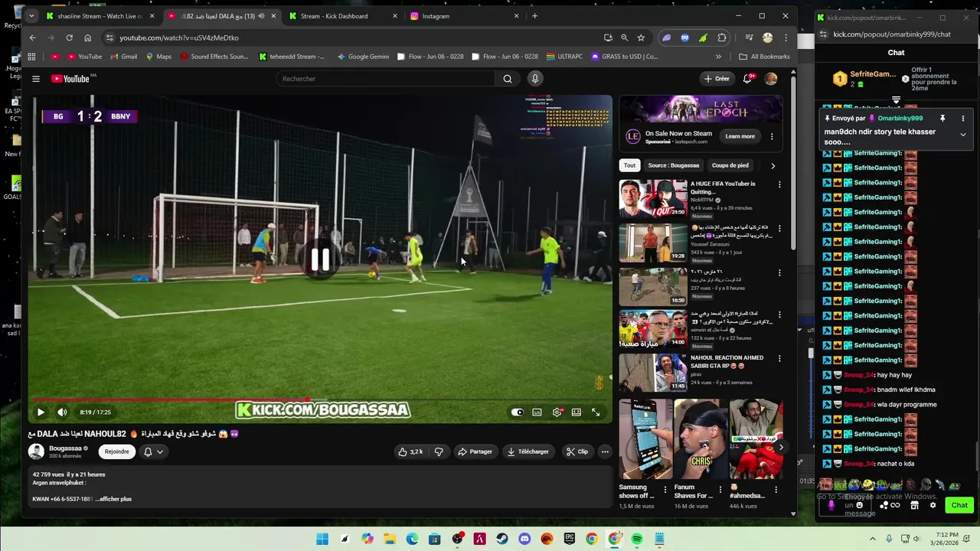
Task: Open Steam from the taskbar
Action: pyautogui.click(x=502, y=539)
